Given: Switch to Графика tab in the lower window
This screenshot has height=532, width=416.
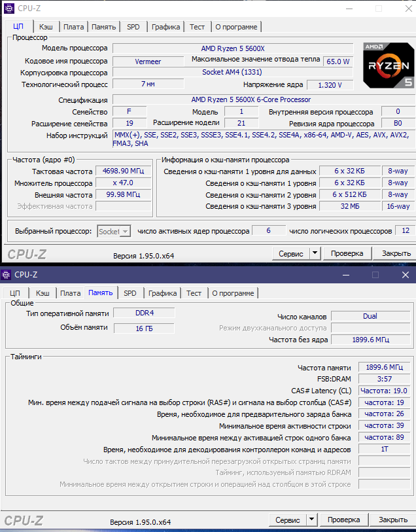Looking at the screenshot, I should click(x=162, y=293).
